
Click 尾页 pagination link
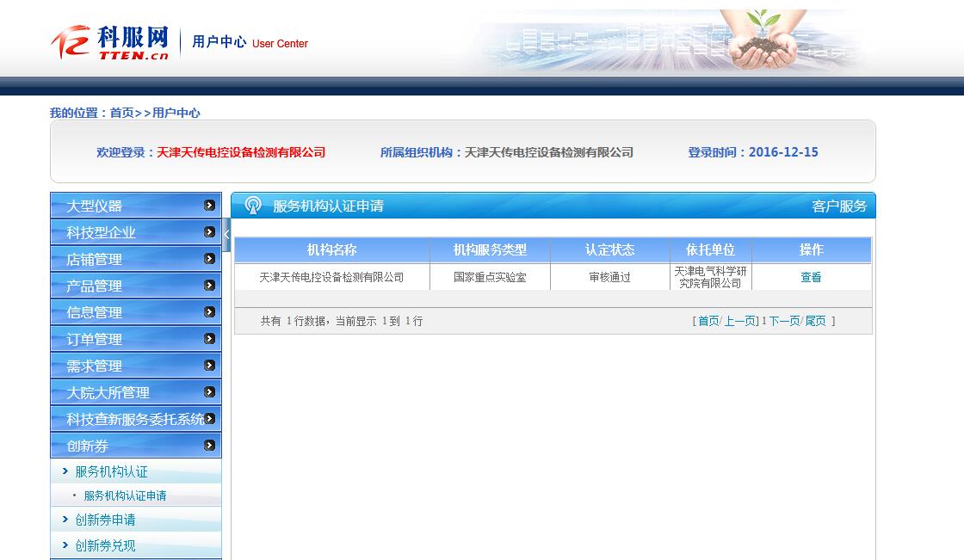point(815,321)
